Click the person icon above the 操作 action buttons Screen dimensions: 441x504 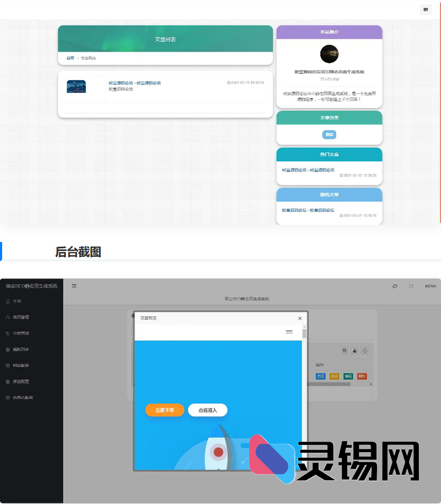355,350
